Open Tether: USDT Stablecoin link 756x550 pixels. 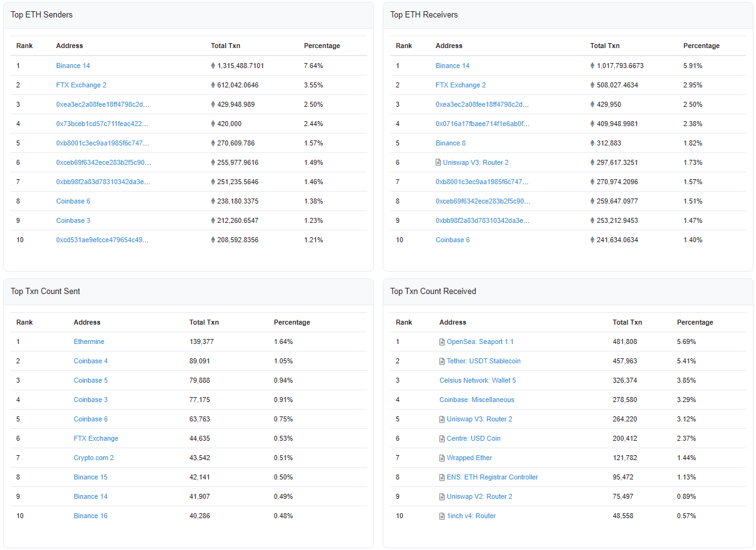point(484,361)
